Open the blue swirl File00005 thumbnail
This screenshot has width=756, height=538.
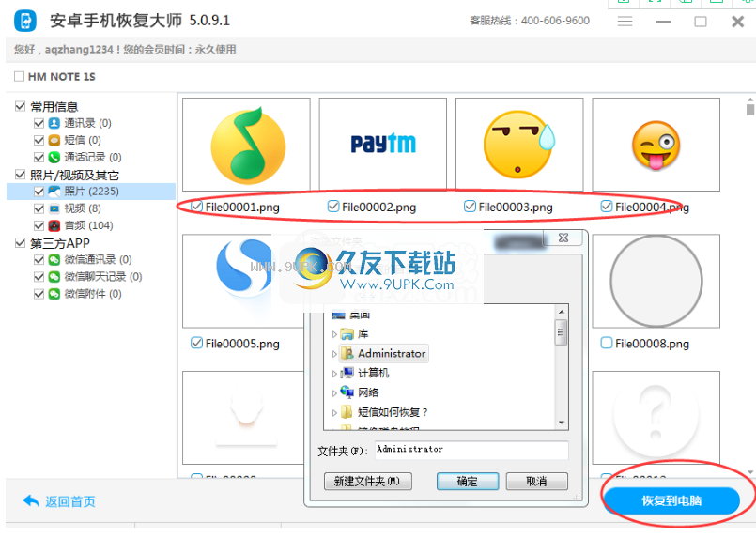point(243,281)
